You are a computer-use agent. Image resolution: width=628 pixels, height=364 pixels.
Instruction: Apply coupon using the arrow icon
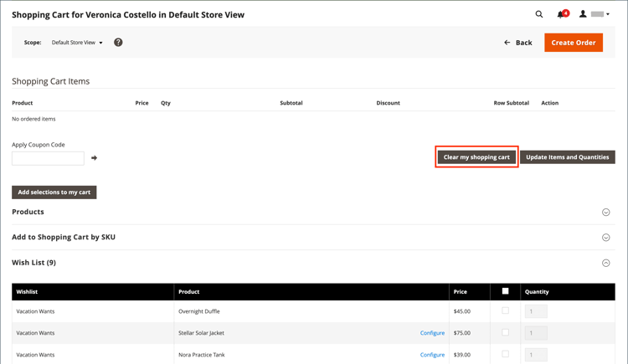coord(94,158)
